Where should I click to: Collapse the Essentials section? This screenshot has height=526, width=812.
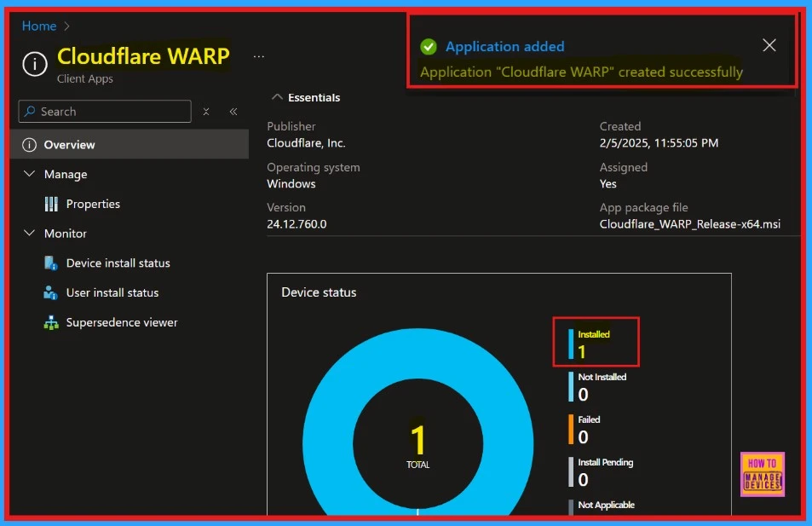277,97
